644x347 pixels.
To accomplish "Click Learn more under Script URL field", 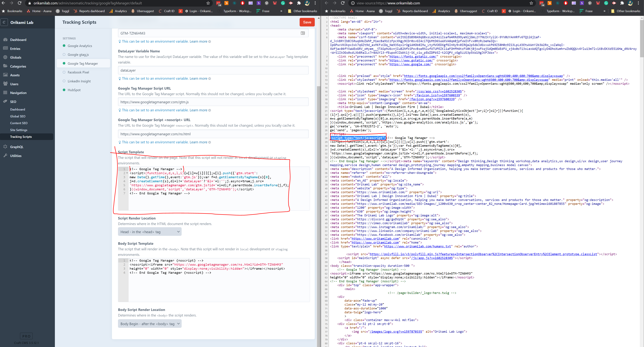I will pyautogui.click(x=198, y=110).
